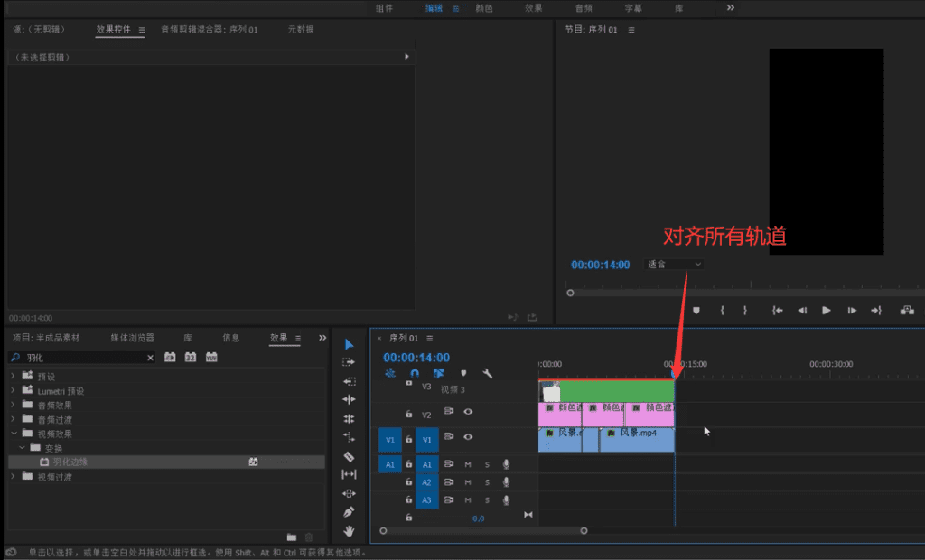Expand the 音频效果 folder

point(13,405)
